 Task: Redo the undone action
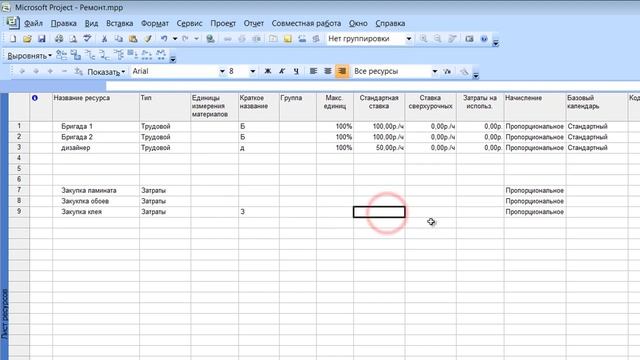[x=185, y=39]
